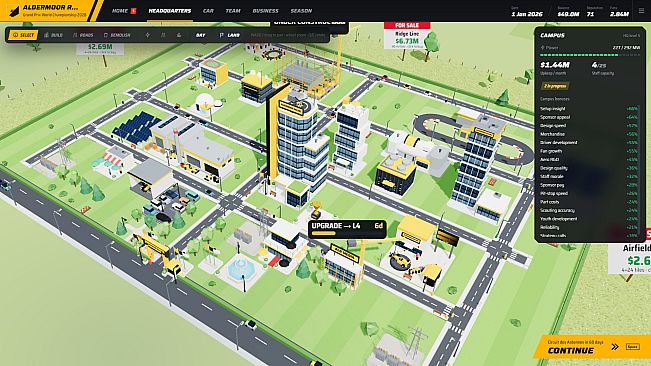Click the Pit-stop speed bonus row
Image resolution: width=651 pixels, height=366 pixels.
[x=589, y=193]
